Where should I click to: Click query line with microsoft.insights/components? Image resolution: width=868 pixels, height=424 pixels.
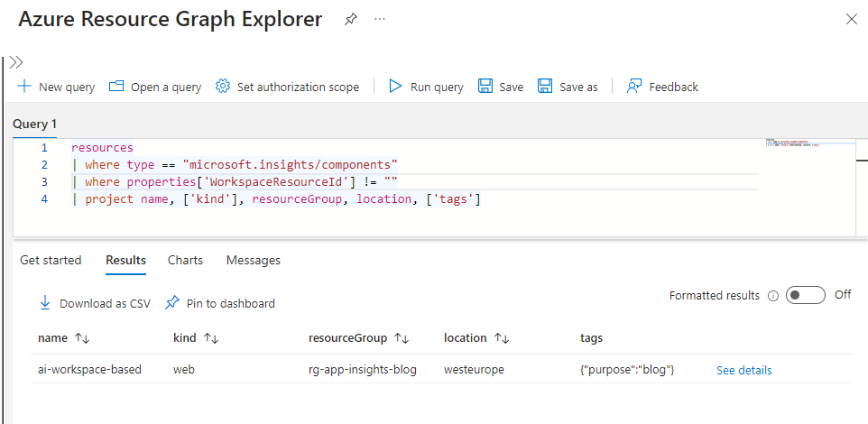(x=235, y=165)
